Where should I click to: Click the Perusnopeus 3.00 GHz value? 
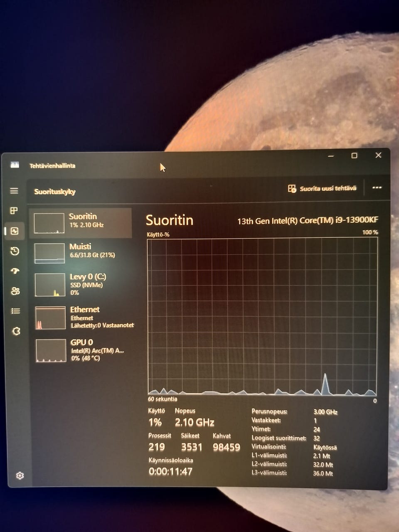pos(325,412)
